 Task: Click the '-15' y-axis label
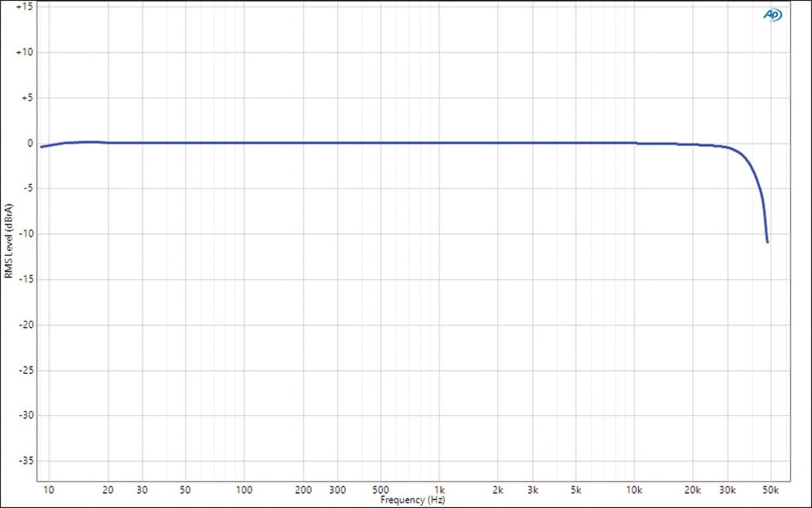click(25, 279)
